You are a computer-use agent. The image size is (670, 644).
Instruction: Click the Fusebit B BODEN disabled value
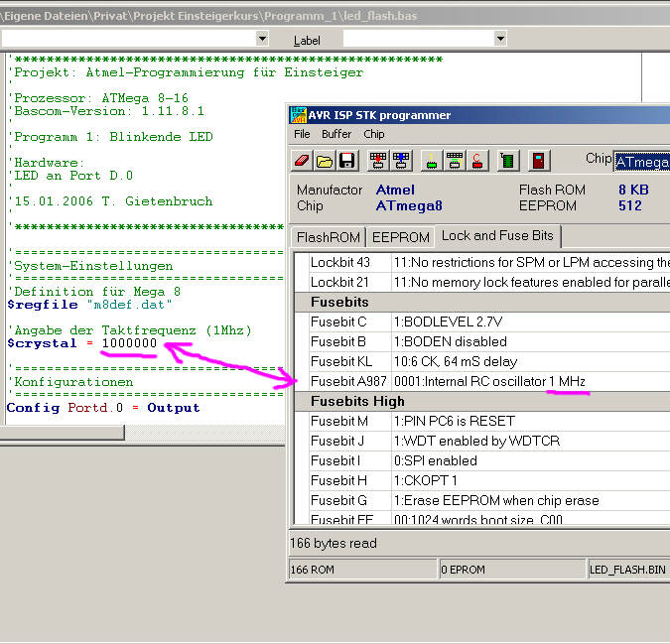[531, 341]
